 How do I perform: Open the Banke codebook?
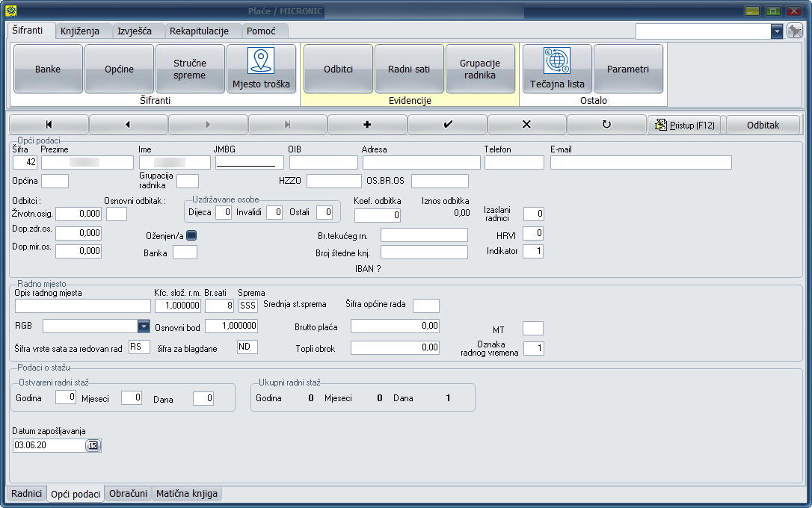[x=48, y=69]
